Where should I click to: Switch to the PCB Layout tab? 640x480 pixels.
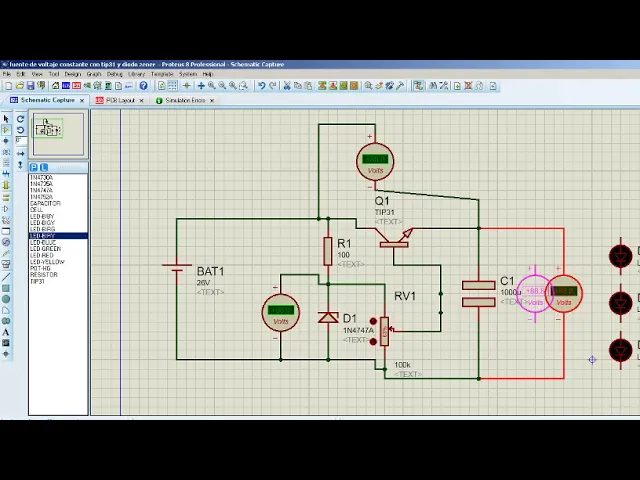pos(120,100)
